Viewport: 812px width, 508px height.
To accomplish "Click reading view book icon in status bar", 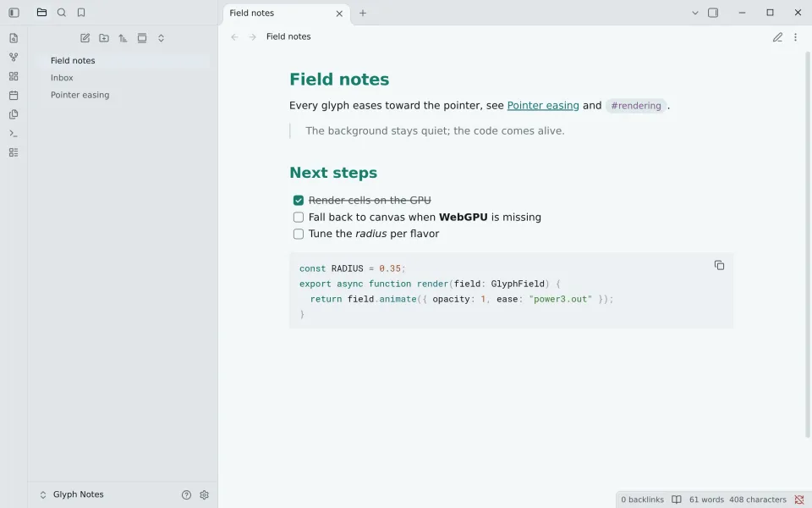I will coord(677,500).
